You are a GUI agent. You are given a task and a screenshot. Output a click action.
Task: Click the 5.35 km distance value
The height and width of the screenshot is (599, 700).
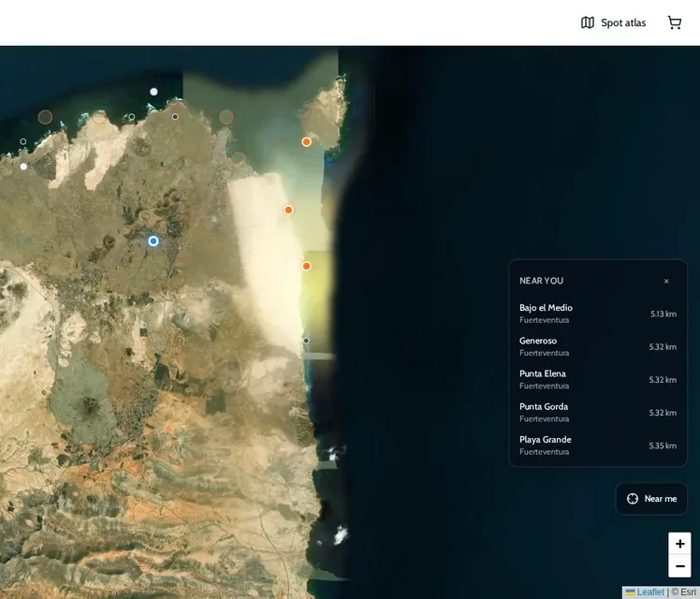tap(663, 446)
